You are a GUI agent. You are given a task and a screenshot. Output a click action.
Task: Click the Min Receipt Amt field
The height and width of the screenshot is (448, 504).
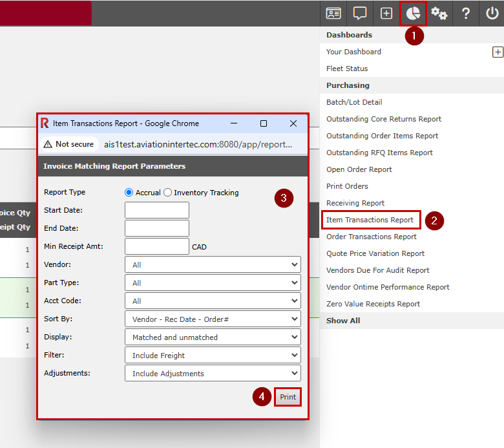coord(157,247)
